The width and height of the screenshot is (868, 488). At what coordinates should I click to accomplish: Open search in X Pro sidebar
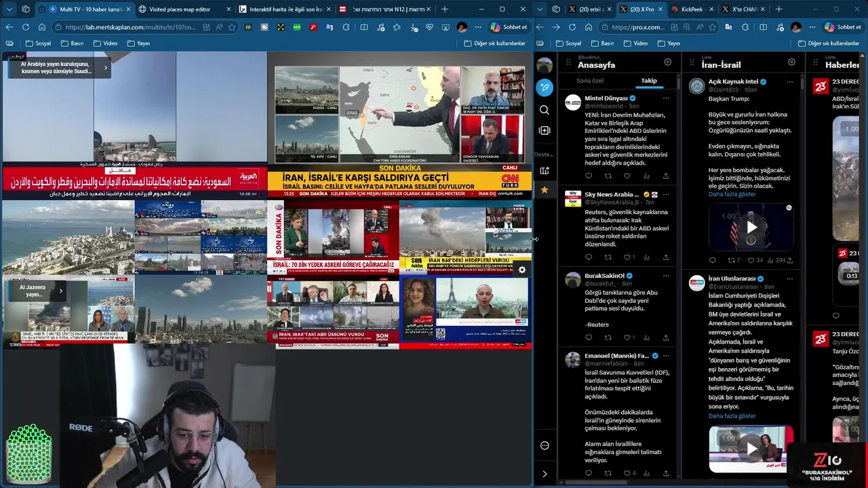(545, 110)
